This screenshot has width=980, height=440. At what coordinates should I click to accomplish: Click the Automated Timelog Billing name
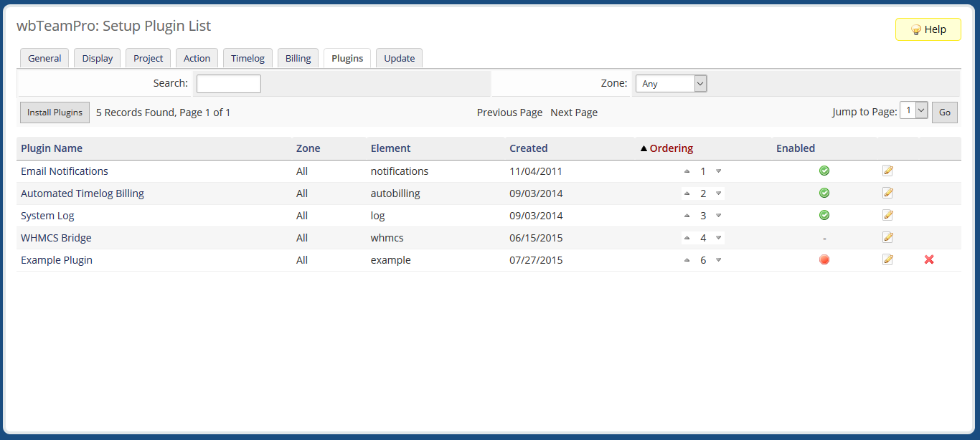(83, 193)
